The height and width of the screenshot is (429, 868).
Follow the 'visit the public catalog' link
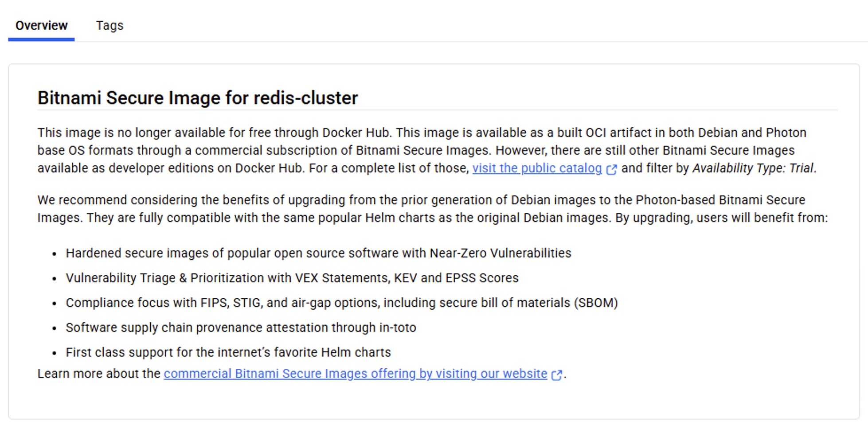click(537, 168)
